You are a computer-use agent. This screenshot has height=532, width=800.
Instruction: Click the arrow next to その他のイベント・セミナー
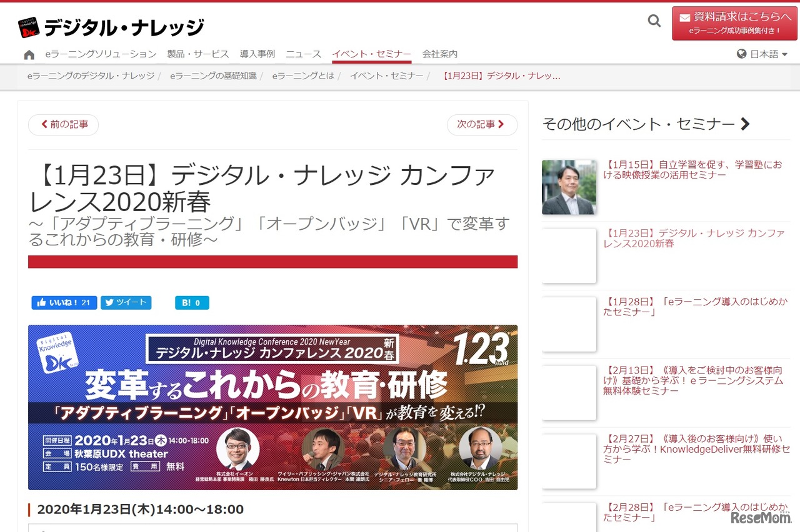coord(745,124)
